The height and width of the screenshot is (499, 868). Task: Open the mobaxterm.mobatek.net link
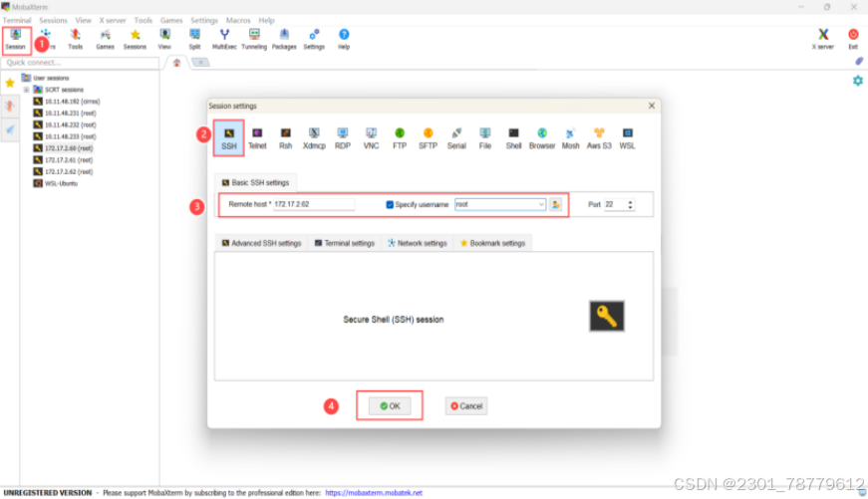tap(374, 493)
